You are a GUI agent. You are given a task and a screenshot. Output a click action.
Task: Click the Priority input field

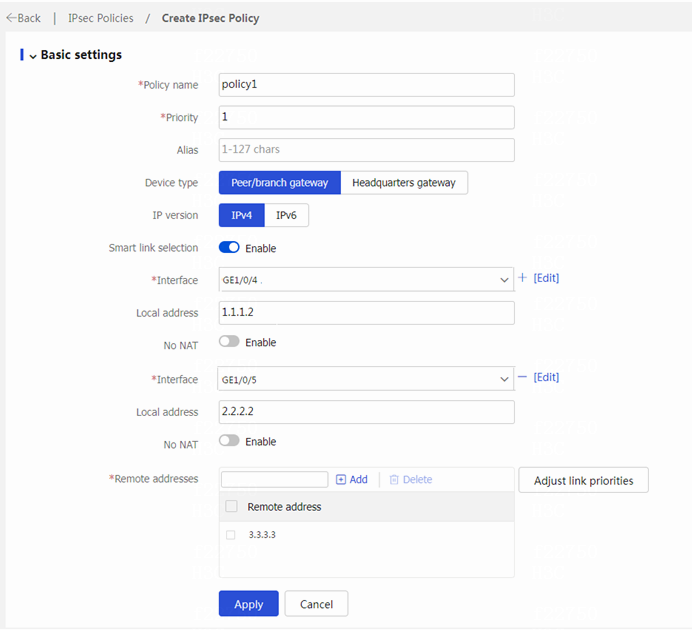coord(366,117)
